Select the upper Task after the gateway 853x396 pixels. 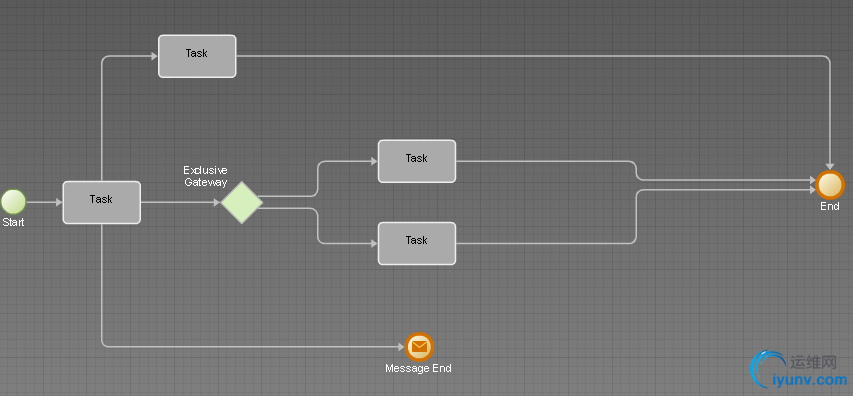pos(417,161)
